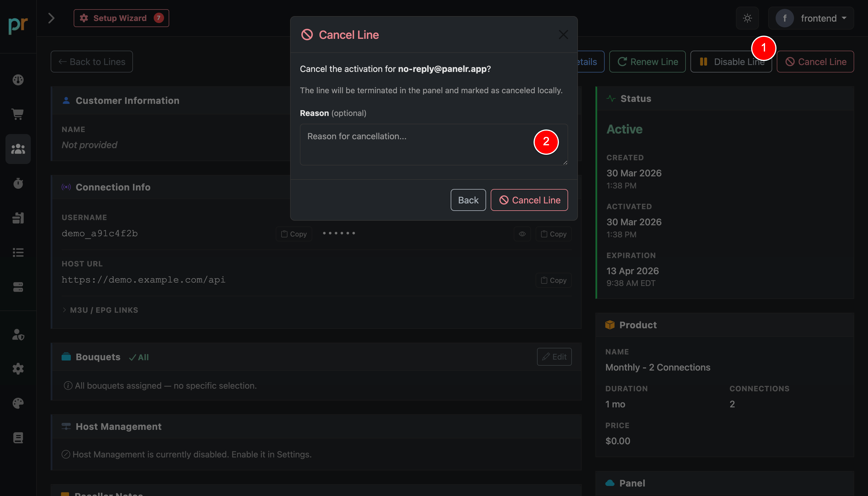Click Back to Lines button

pos(92,62)
